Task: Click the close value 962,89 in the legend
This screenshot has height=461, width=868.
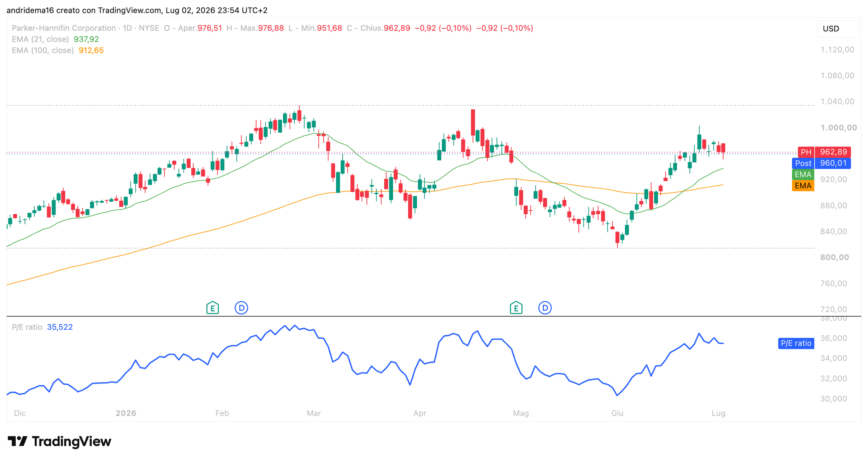Action: 397,28
